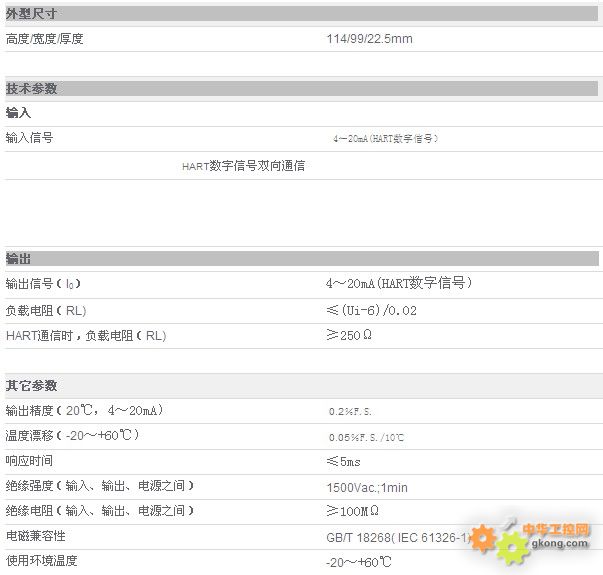Image resolution: width=603 pixels, height=575 pixels.
Task: Click the 技术参数 section header
Action: click(32, 88)
